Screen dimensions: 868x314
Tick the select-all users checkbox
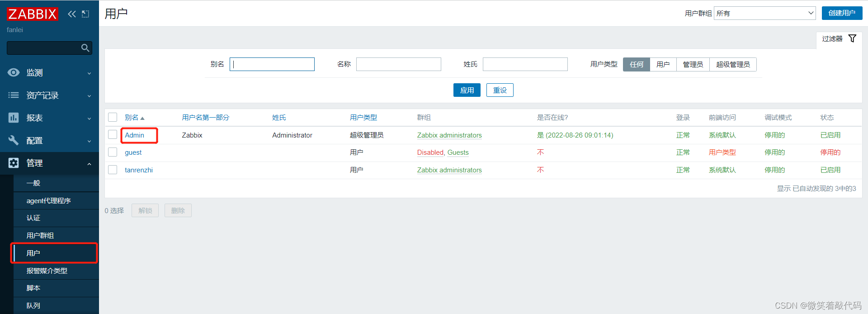point(113,117)
